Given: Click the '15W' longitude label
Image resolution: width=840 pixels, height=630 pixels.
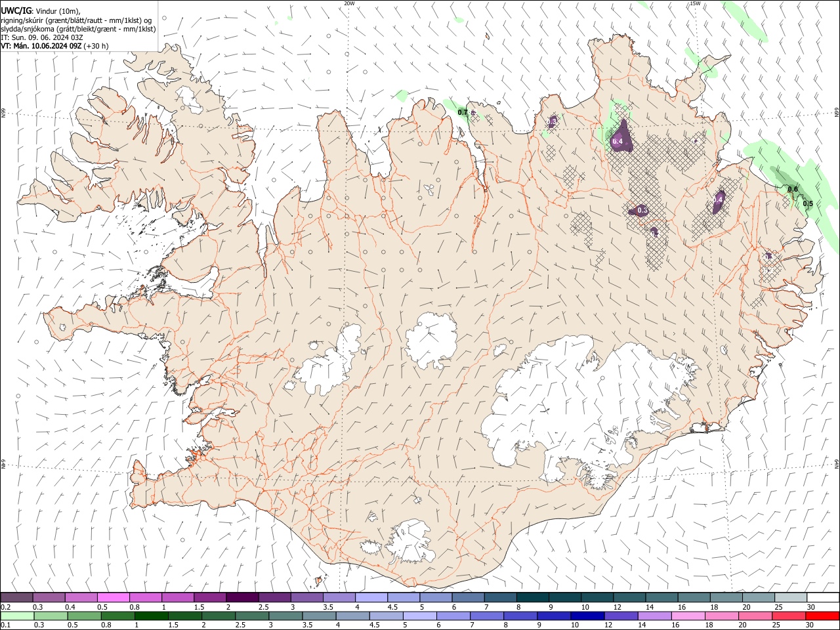Looking at the screenshot, I should point(695,3).
